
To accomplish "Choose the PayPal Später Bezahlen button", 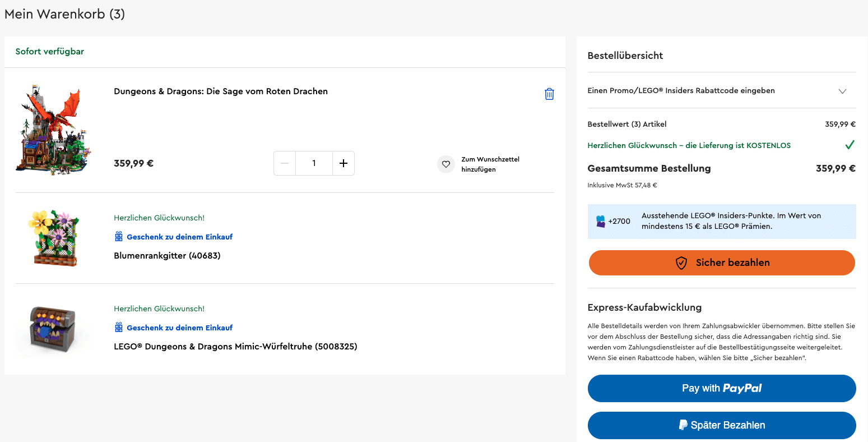I will 722,425.
